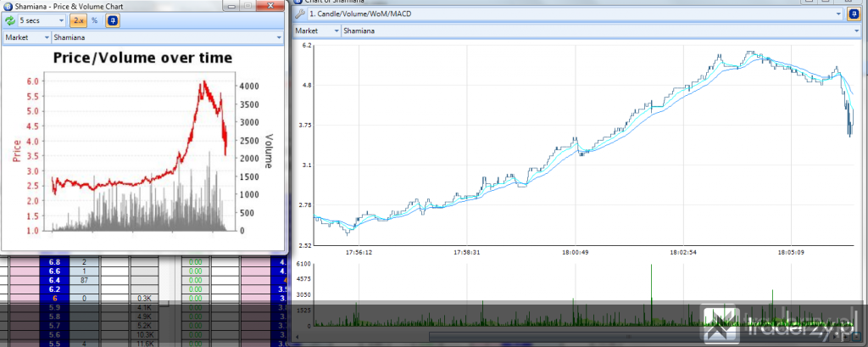
Task: Close the Price & Volume Chart window
Action: point(270,6)
